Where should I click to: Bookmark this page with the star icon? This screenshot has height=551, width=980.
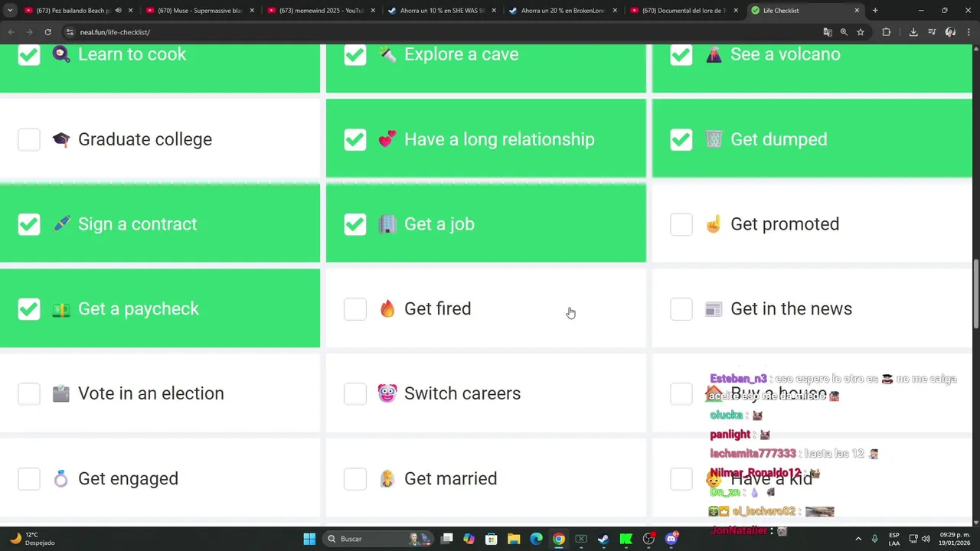tap(861, 32)
